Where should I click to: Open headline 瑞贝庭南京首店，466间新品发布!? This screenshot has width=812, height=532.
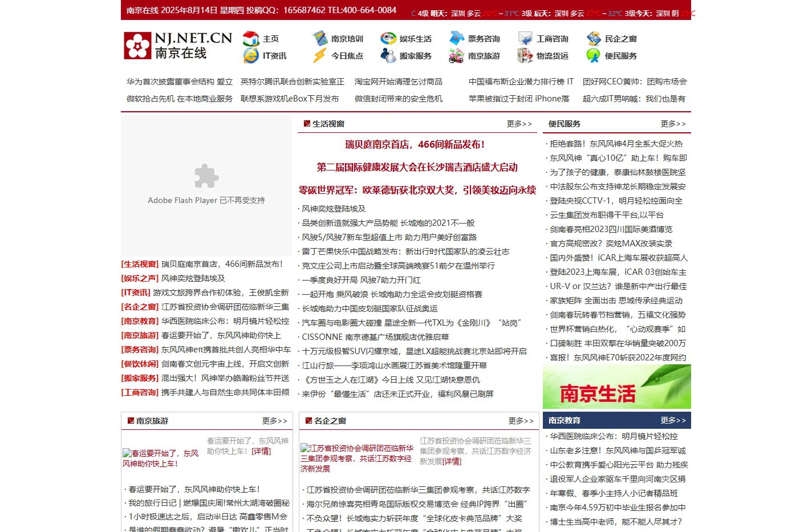(x=415, y=145)
